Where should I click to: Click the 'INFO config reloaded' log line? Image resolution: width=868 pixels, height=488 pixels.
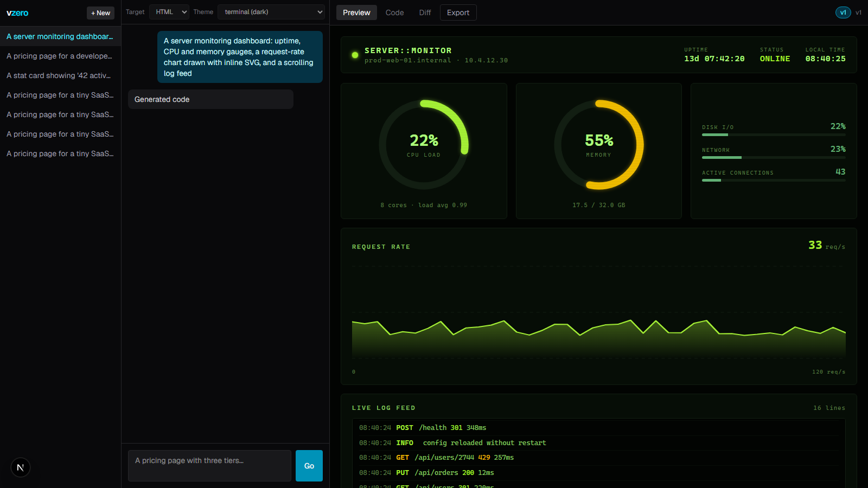pyautogui.click(x=599, y=443)
